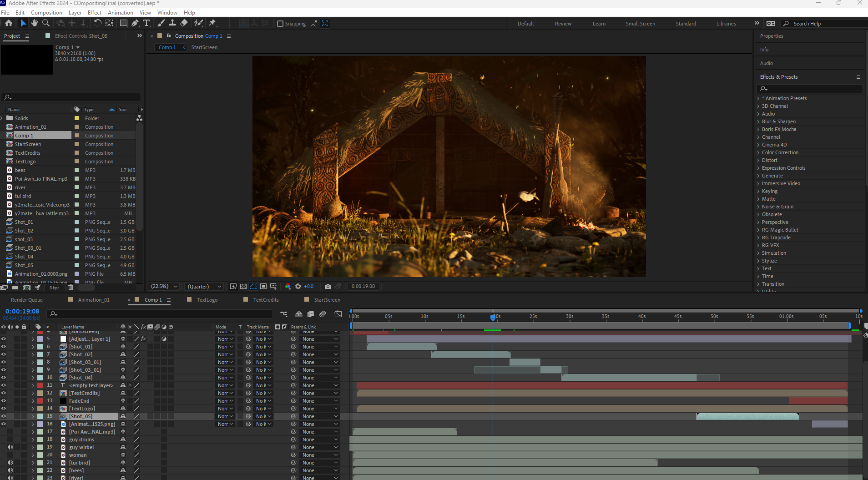Open the Properties panel
The height and width of the screenshot is (480, 868).
pos(772,36)
